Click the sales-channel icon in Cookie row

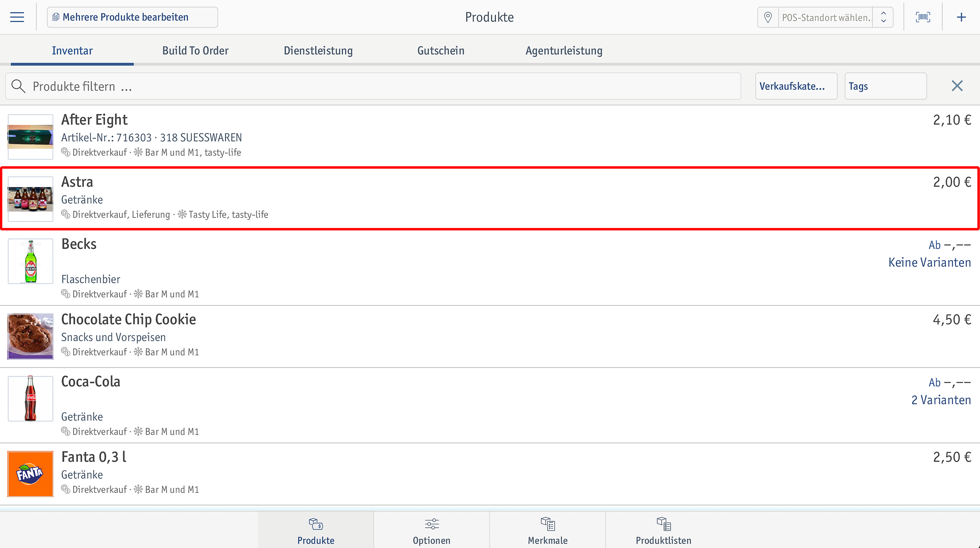tap(66, 352)
